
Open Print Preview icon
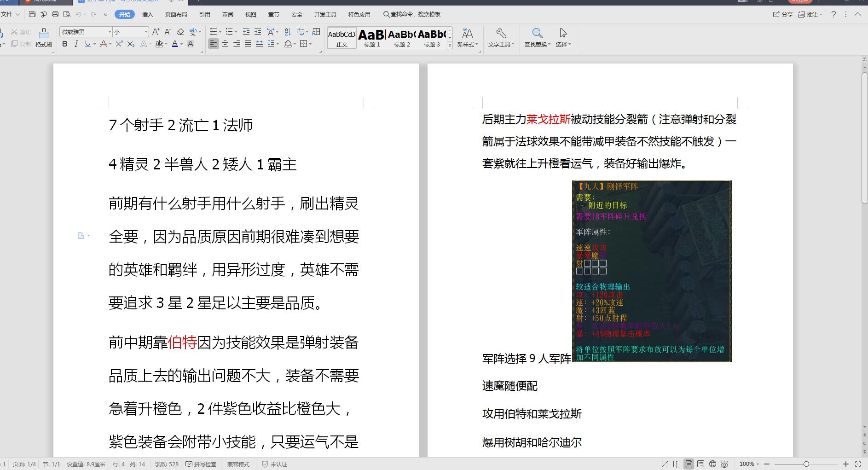click(x=67, y=14)
